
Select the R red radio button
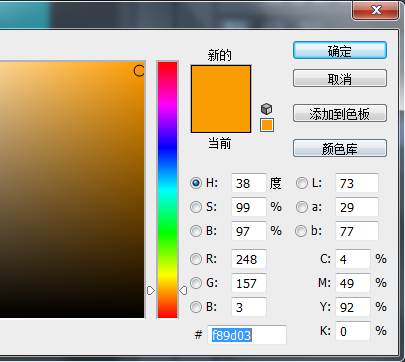(x=196, y=259)
